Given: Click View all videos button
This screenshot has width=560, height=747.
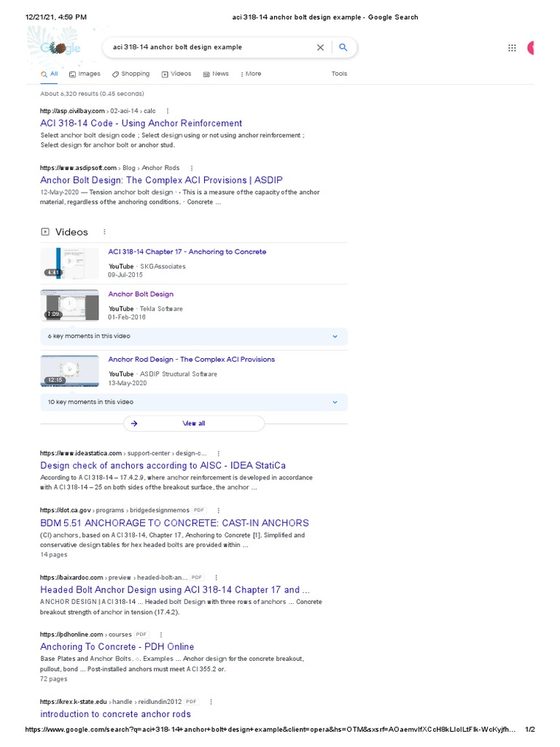Looking at the screenshot, I should [x=194, y=424].
